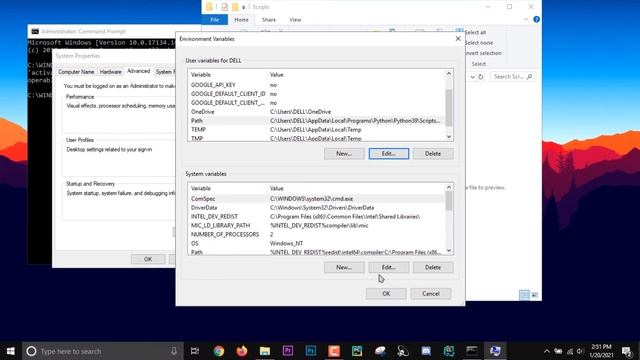Switch Explorer to large icons view
640x360 pixels.
click(x=535, y=295)
